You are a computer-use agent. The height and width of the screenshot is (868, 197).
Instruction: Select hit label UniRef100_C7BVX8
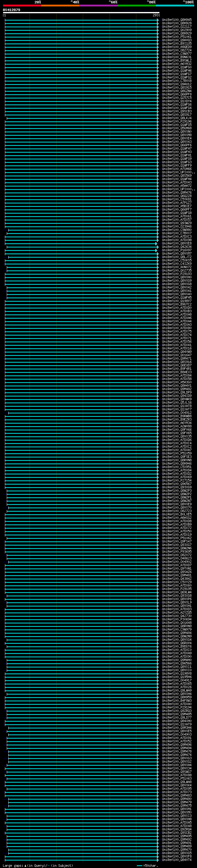(177, 81)
